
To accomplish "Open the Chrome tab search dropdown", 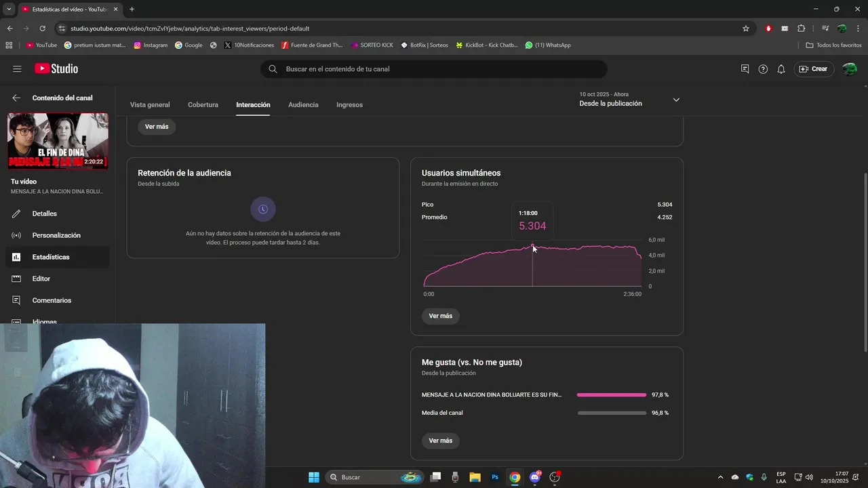I will (9, 9).
